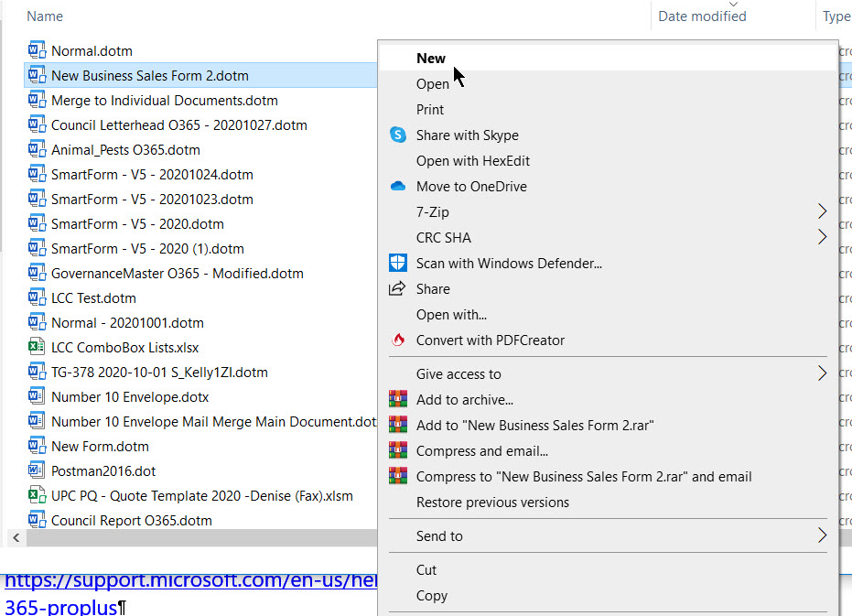Click the Type column header
852x616 pixels.
pyautogui.click(x=836, y=16)
